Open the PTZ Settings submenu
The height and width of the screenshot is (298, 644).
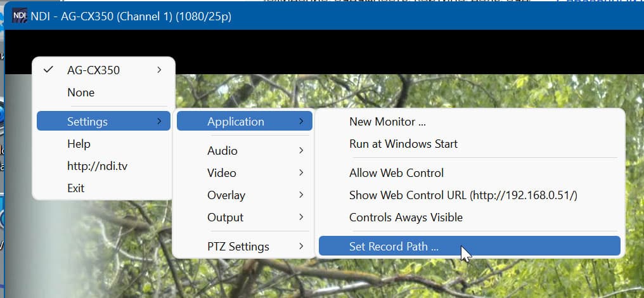[238, 246]
